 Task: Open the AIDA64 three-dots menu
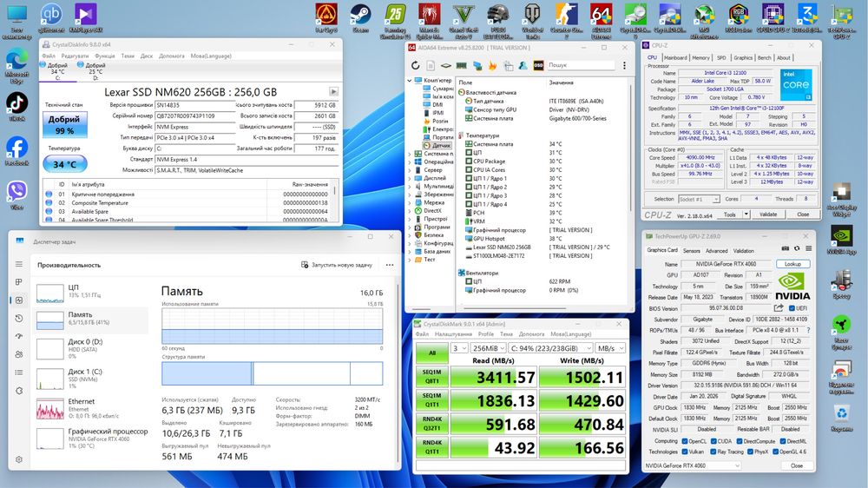point(624,65)
